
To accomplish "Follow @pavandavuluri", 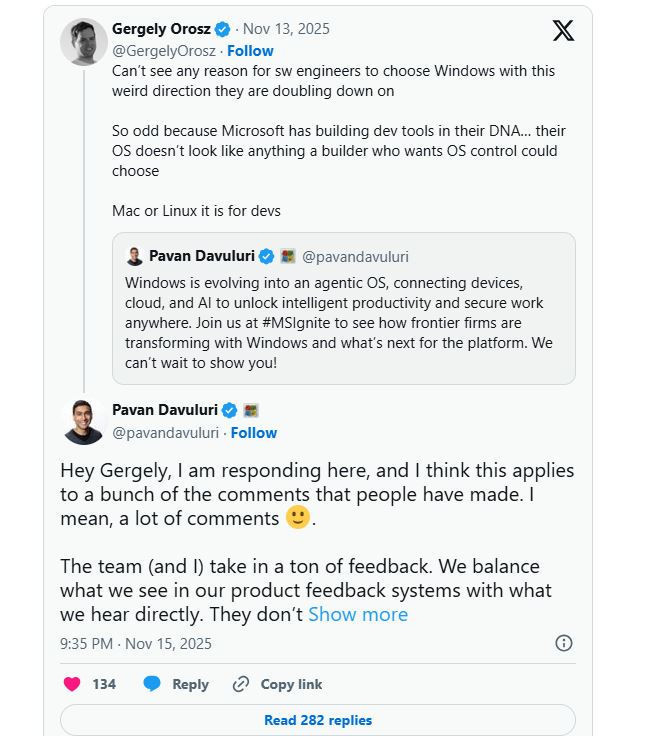I will click(x=254, y=433).
